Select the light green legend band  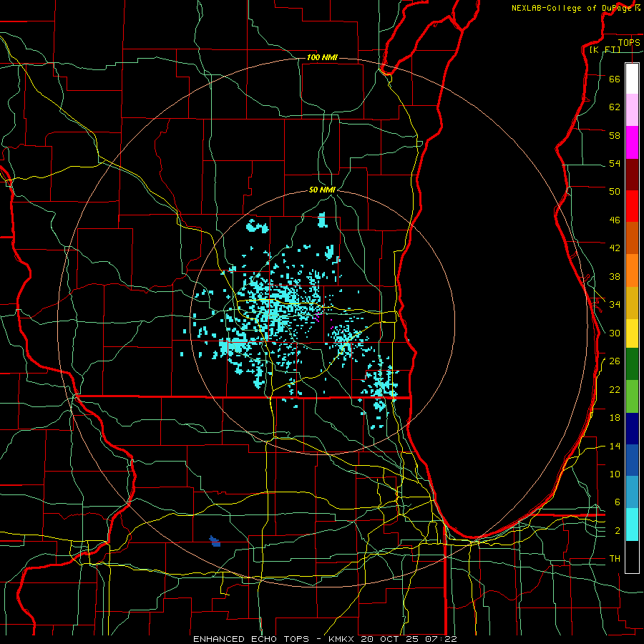coord(632,396)
